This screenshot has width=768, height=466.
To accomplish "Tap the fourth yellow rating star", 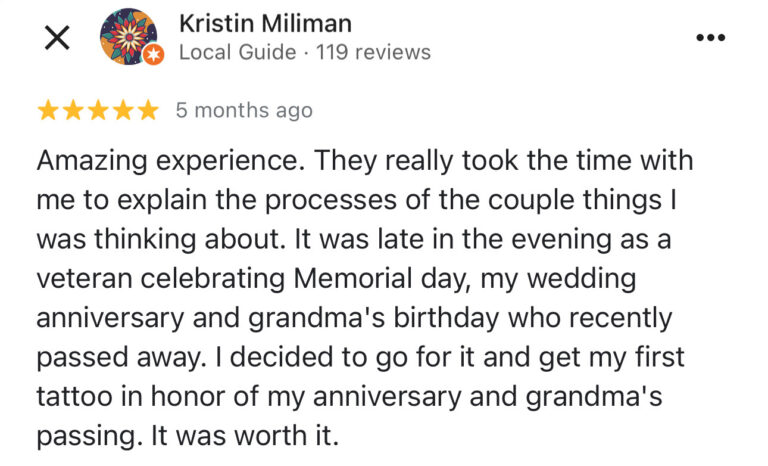I will [x=122, y=111].
